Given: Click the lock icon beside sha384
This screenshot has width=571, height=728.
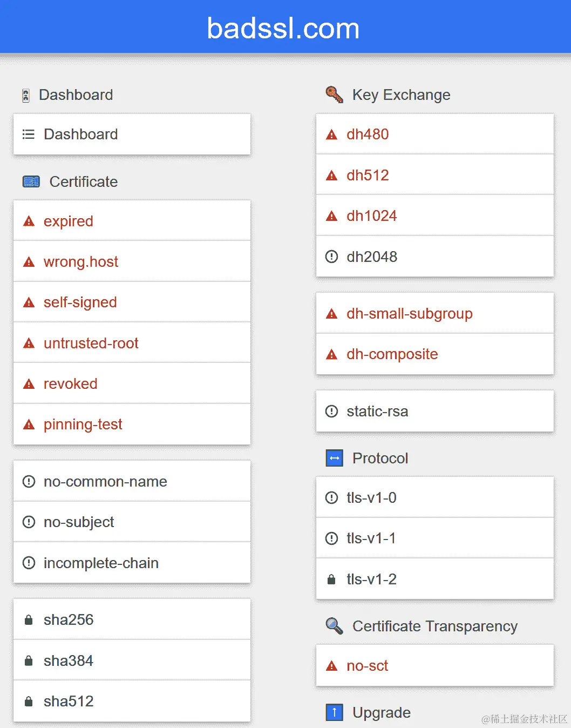Looking at the screenshot, I should pyautogui.click(x=29, y=660).
